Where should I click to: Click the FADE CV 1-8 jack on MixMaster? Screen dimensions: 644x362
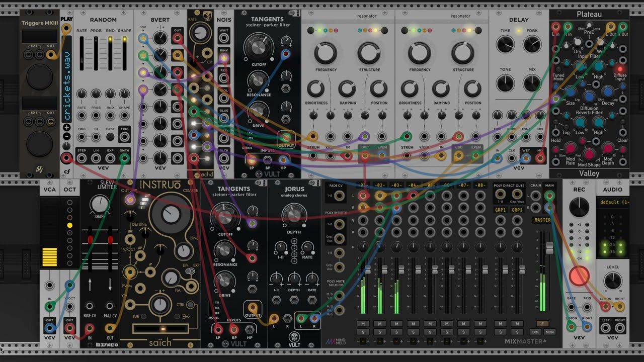pos(340,195)
